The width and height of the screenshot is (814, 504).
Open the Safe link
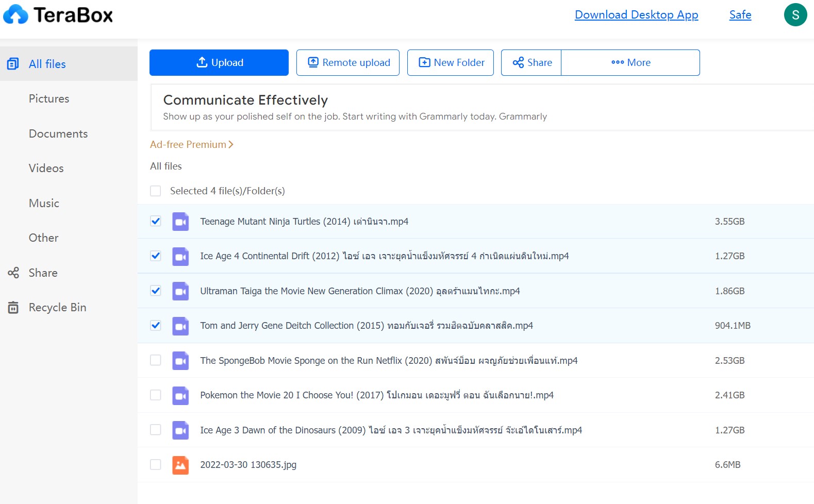(740, 15)
